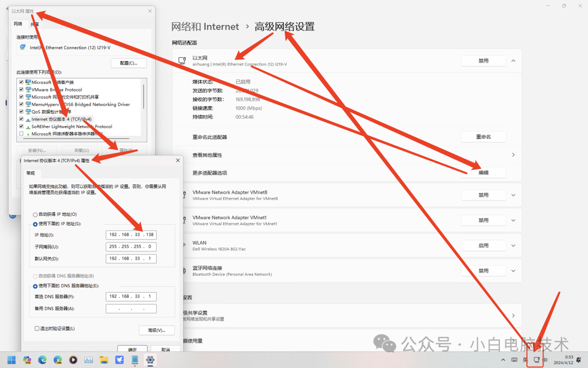
Task: Click the volume icon in system tray
Action: click(545, 360)
